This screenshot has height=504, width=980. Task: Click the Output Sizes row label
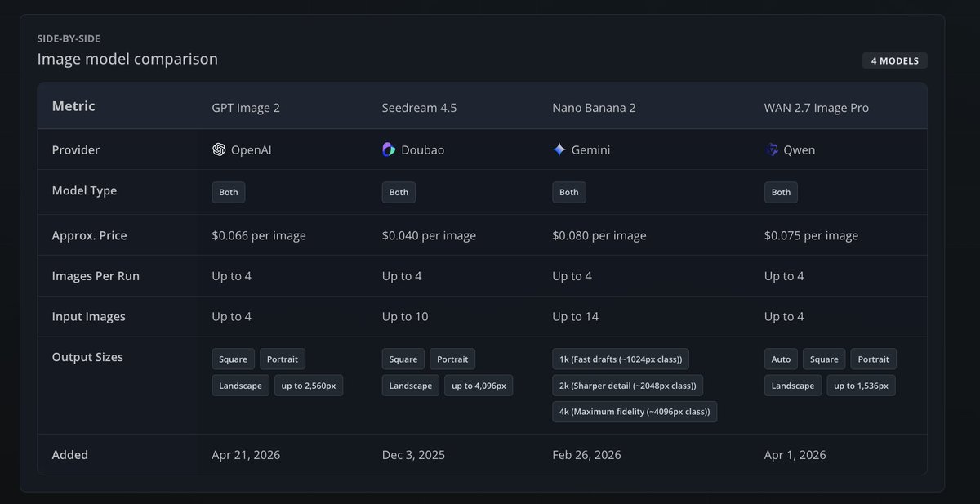(x=87, y=357)
